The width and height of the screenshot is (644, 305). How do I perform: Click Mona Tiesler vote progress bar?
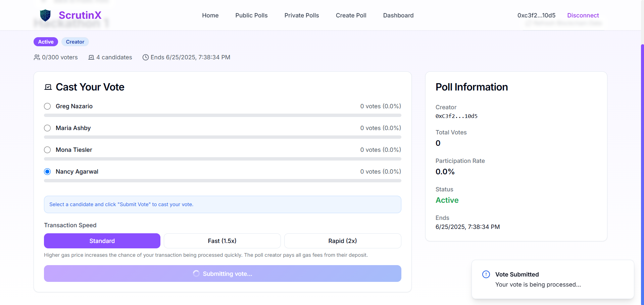(x=222, y=159)
